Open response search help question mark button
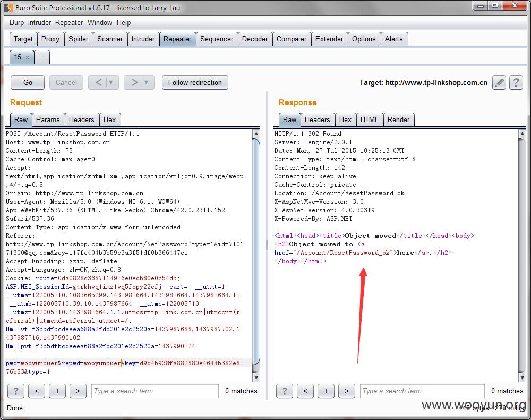Viewport: 531px width, 420px height. (285, 391)
